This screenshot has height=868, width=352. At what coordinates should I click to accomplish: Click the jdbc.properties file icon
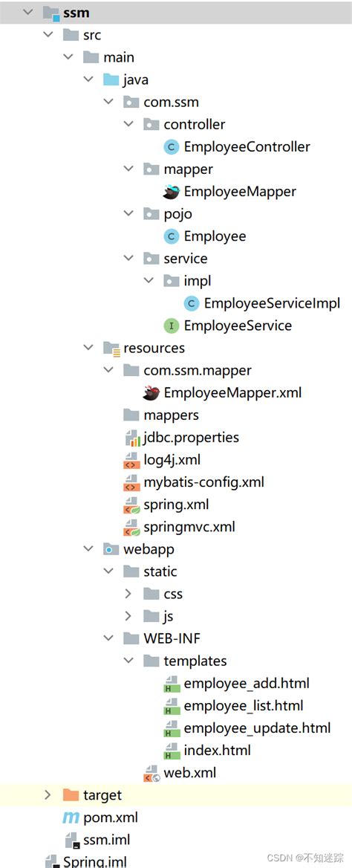click(131, 437)
